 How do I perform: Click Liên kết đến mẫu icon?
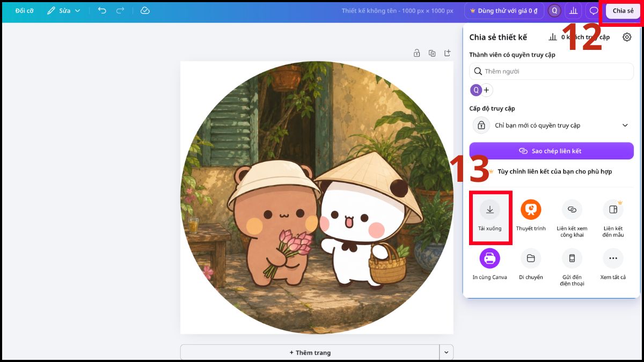[x=613, y=210]
